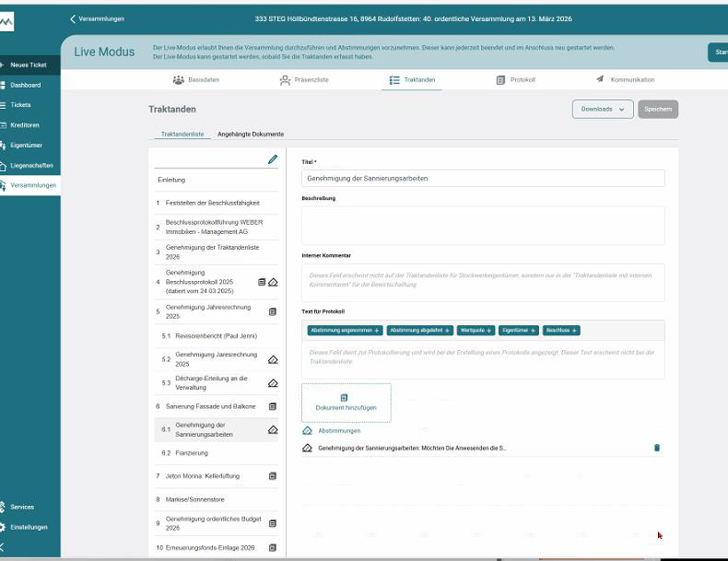
Task: Open Einstellungen in the sidebar
Action: click(29, 527)
